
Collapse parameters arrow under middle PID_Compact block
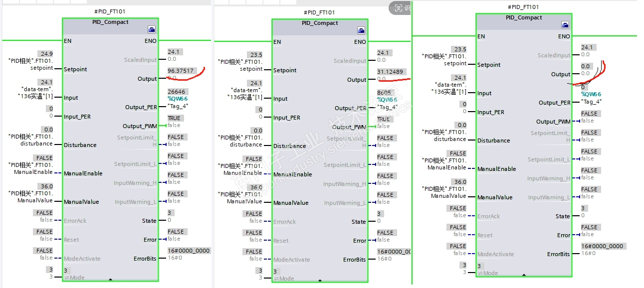pyautogui.click(x=320, y=282)
